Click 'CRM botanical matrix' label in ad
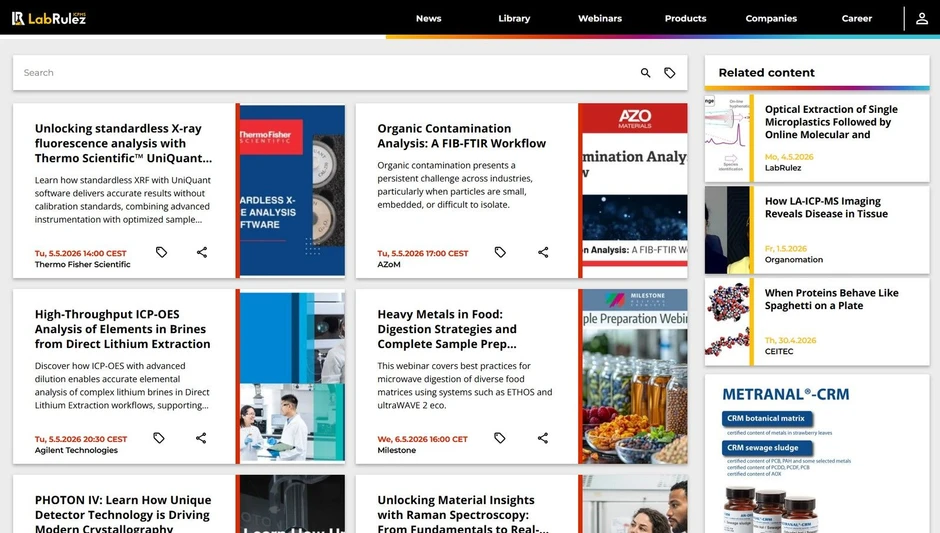The height and width of the screenshot is (533, 940). pos(767,418)
